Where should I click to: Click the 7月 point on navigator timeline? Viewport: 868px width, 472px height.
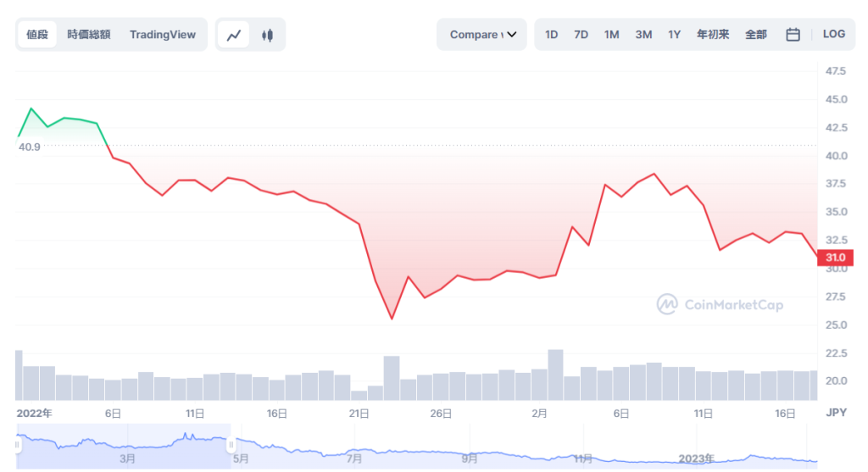[x=354, y=458]
